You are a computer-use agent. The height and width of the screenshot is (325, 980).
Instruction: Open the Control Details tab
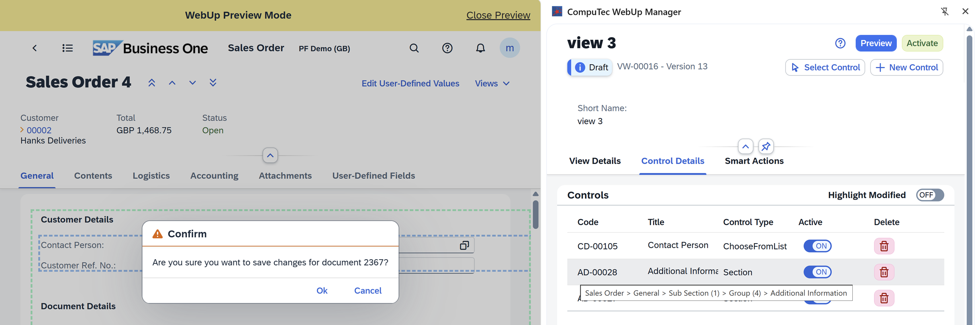tap(673, 161)
